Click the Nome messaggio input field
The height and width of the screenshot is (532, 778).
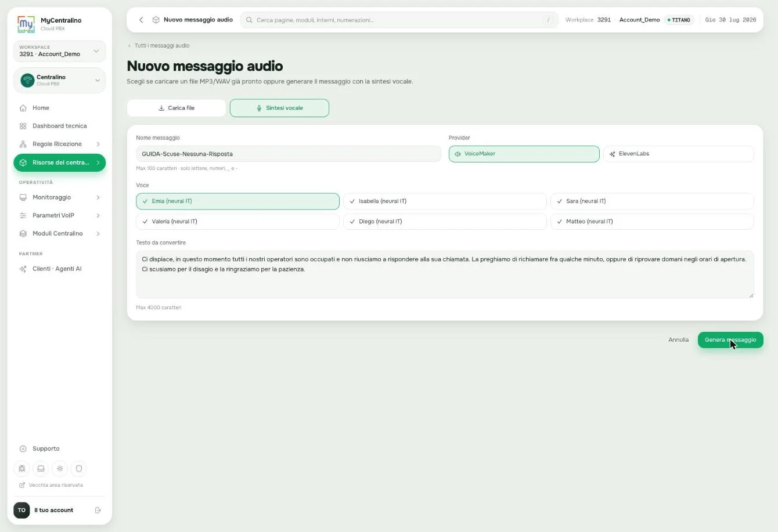(289, 154)
